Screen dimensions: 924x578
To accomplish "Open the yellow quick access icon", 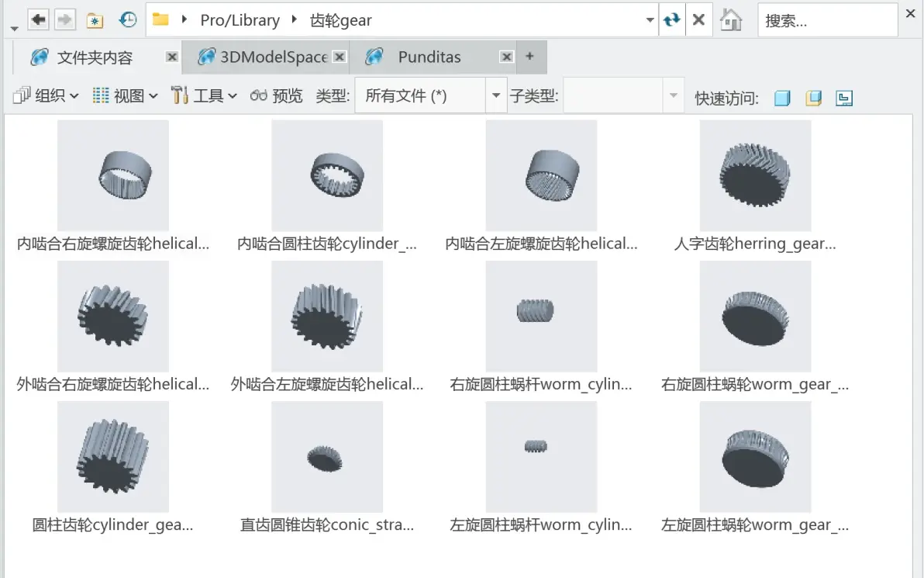I will tap(813, 98).
